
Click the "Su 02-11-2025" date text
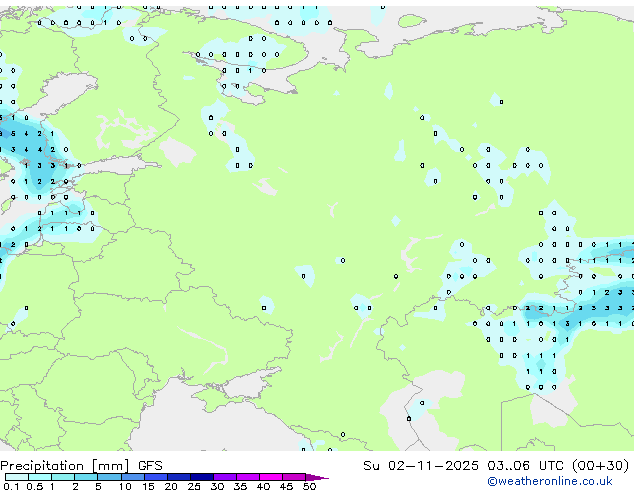(421, 466)
